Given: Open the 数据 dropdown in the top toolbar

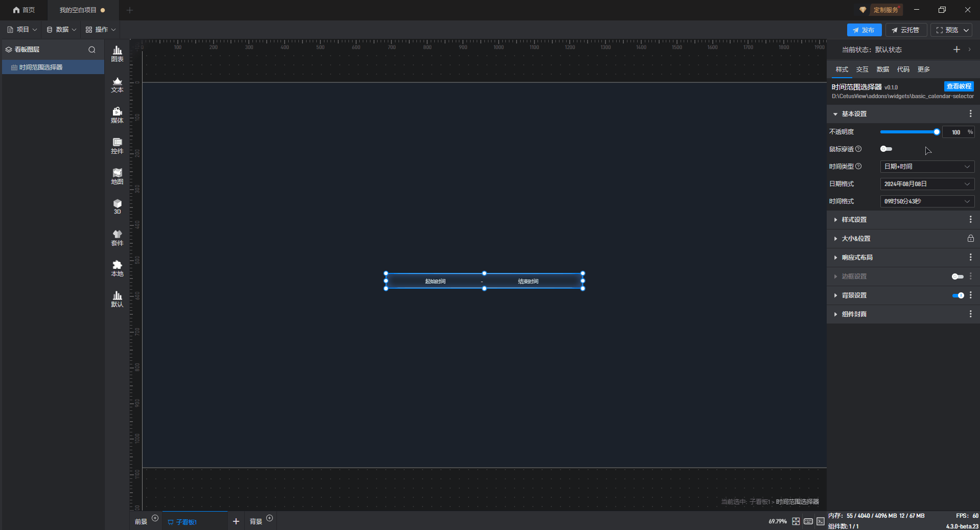Looking at the screenshot, I should point(61,30).
